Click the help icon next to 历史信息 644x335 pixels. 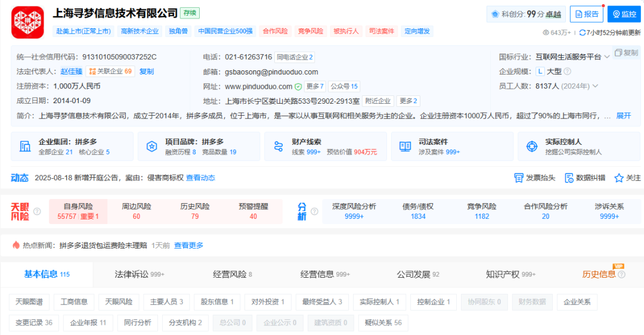[621, 275]
